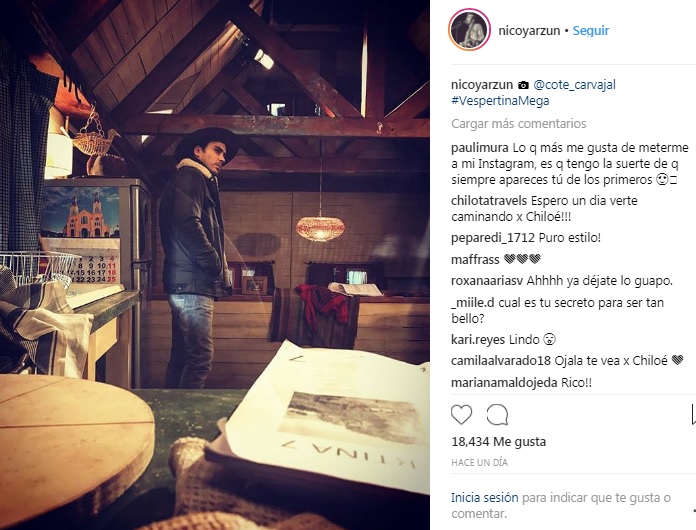The image size is (696, 530).
Task: Open camilaalvarado18 commenter profile
Action: pyautogui.click(x=501, y=361)
